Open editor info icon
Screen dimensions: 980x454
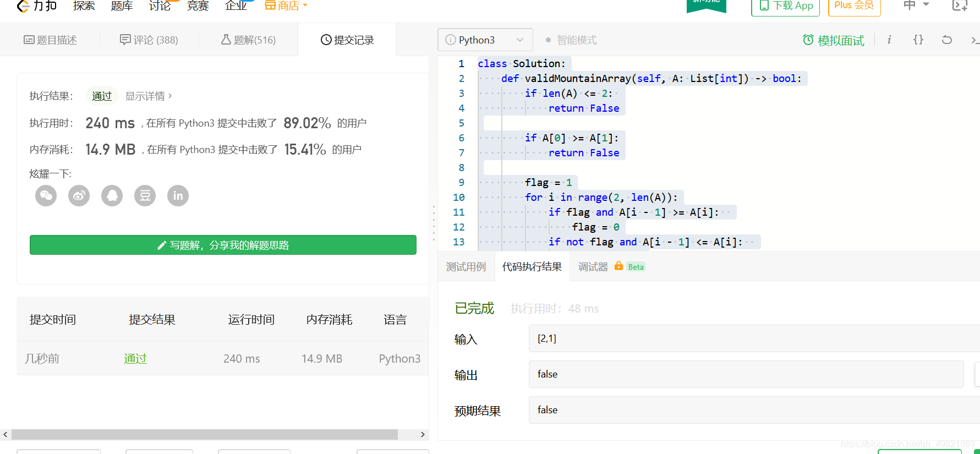889,40
